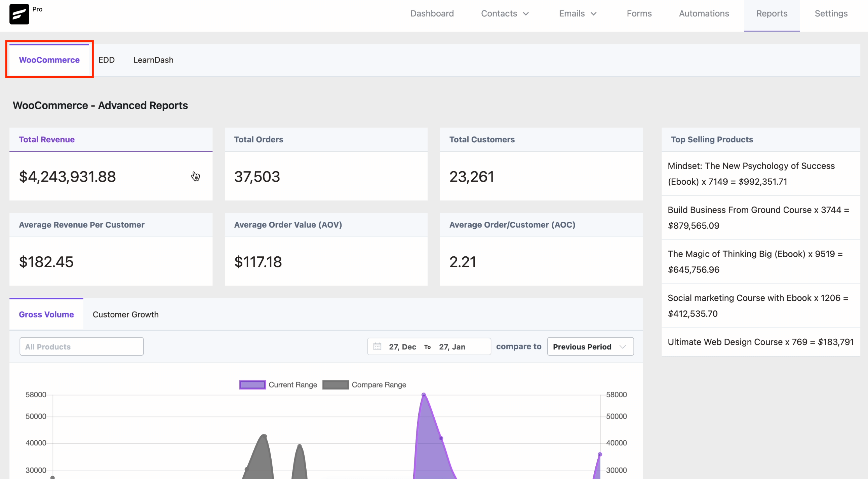Click The Magic of Thinking Big (Ebook) row
The height and width of the screenshot is (479, 868).
pyautogui.click(x=760, y=262)
